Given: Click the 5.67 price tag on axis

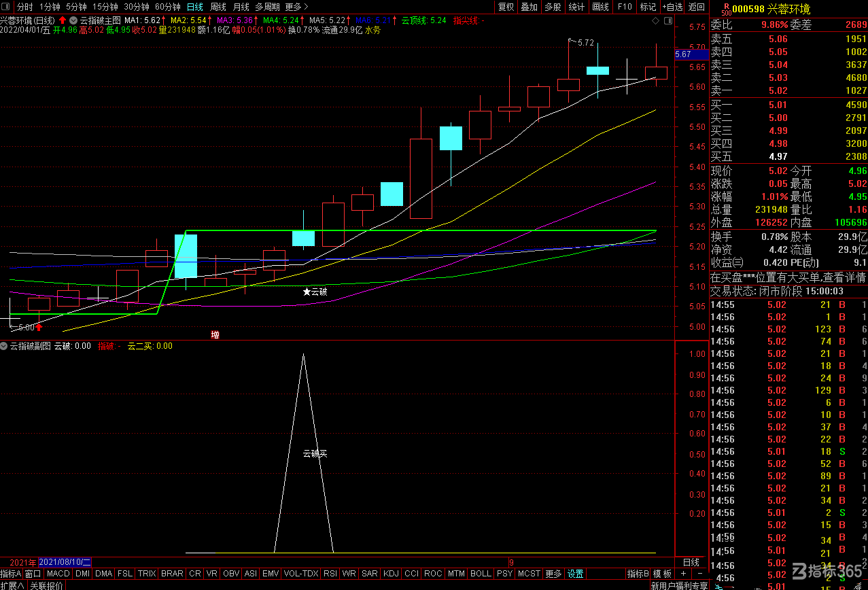Looking at the screenshot, I should click(x=691, y=54).
